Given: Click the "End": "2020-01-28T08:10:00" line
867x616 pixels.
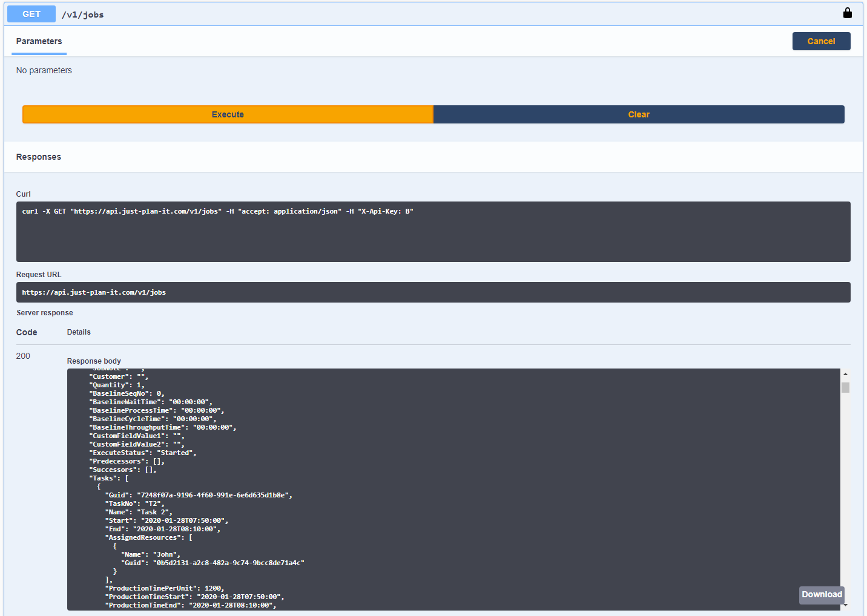Looking at the screenshot, I should pyautogui.click(x=163, y=529).
